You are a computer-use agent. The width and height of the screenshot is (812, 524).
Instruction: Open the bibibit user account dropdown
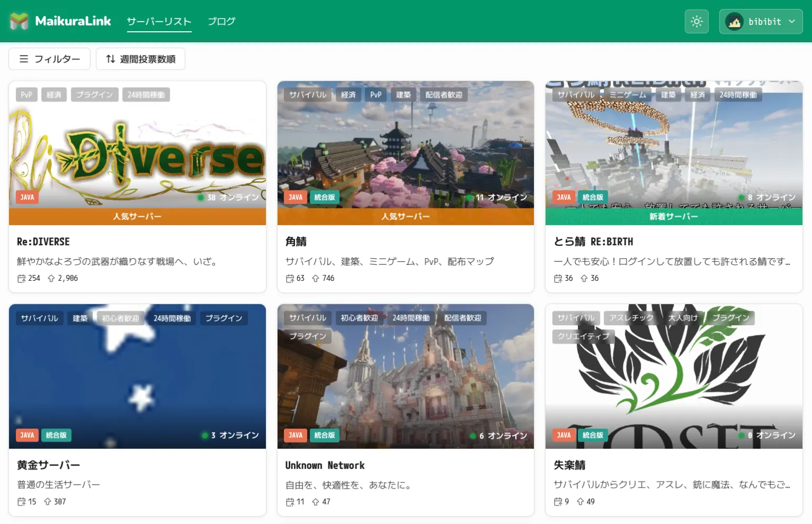pos(761,22)
